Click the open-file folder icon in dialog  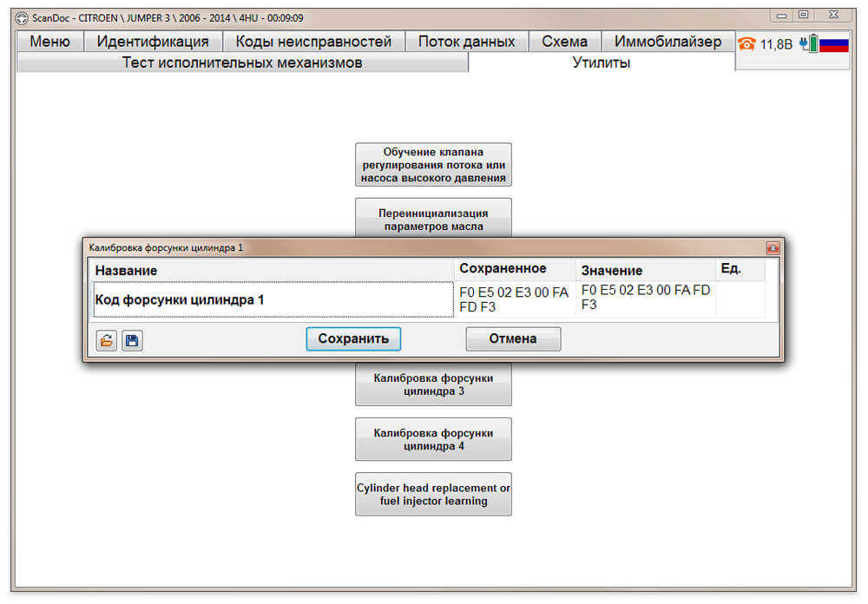[x=106, y=340]
